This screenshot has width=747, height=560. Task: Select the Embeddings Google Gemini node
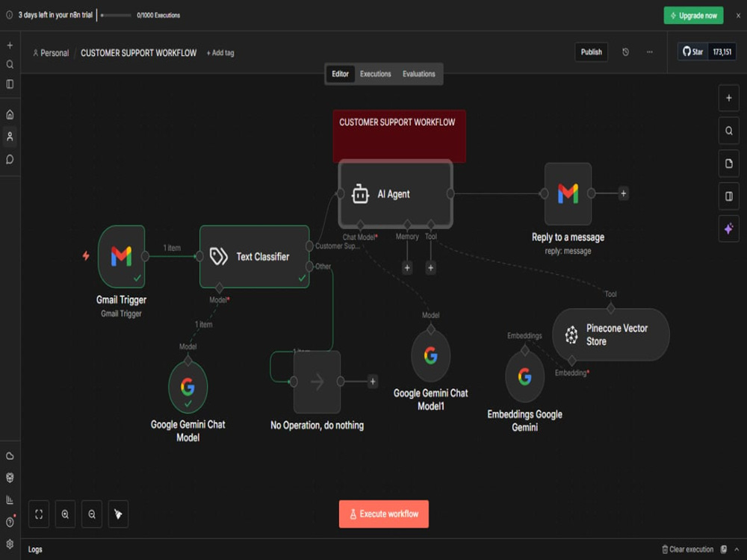(x=524, y=376)
